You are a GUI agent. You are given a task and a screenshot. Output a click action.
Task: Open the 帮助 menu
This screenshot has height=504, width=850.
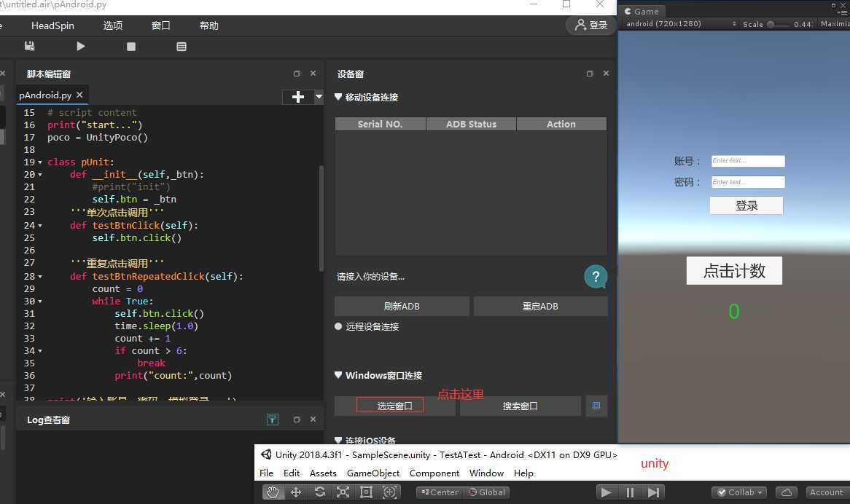(208, 25)
